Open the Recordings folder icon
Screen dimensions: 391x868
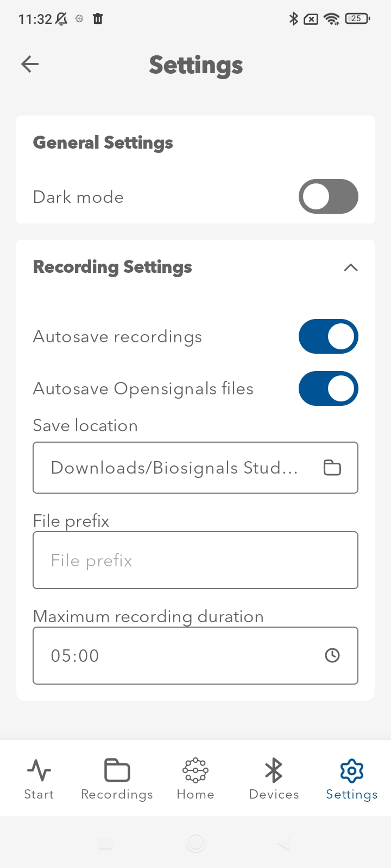click(x=117, y=769)
